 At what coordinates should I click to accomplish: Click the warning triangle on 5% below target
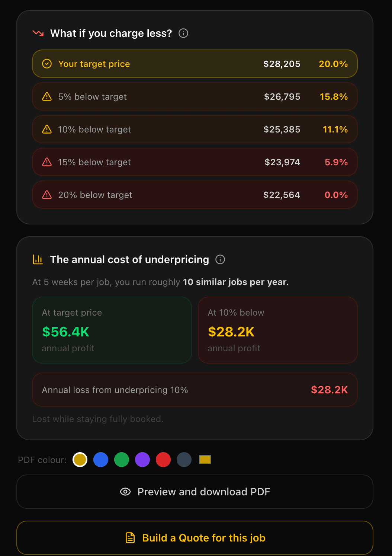point(47,96)
